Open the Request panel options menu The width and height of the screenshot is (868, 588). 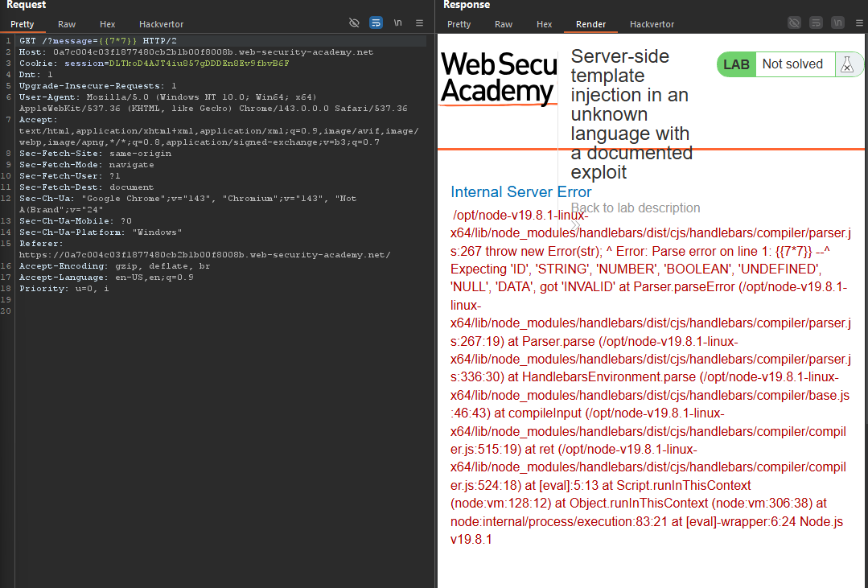420,23
